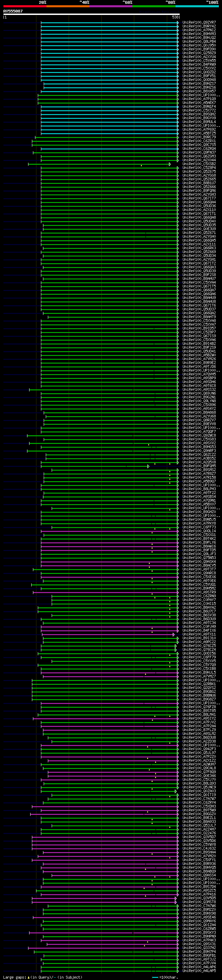
Task: Select the UniRef100_B4FRW9 label
Action: (x=199, y=64)
